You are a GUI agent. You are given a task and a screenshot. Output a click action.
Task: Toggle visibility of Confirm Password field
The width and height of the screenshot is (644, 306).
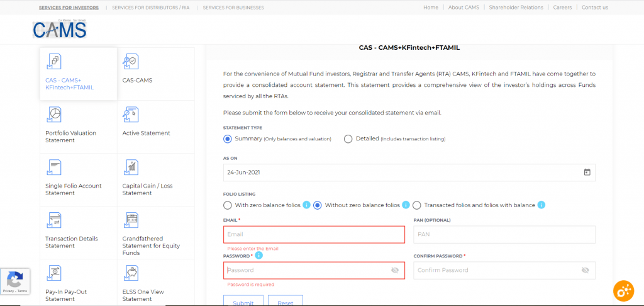(x=586, y=270)
